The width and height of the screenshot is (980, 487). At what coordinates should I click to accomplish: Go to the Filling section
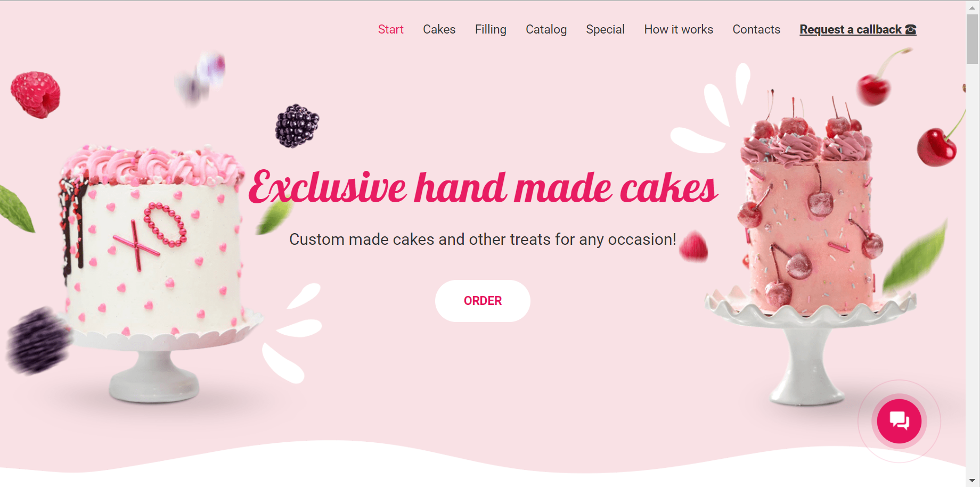point(491,30)
